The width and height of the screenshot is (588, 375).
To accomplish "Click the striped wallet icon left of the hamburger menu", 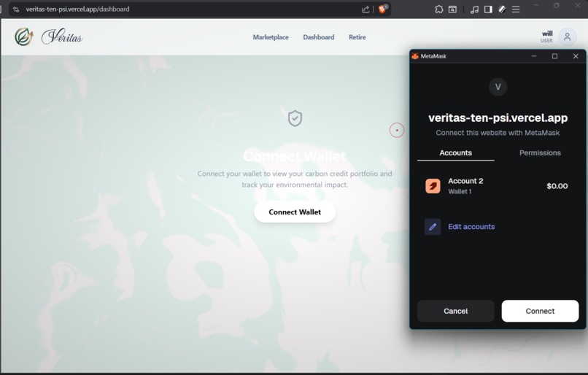I will 502,9.
